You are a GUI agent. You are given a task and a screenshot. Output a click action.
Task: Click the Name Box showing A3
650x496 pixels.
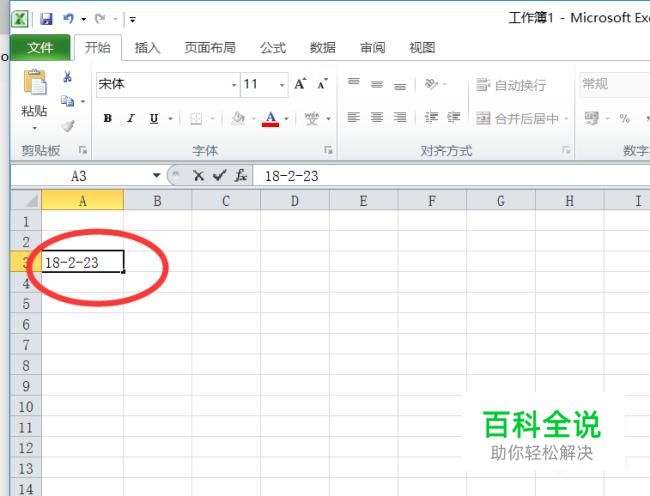80,176
